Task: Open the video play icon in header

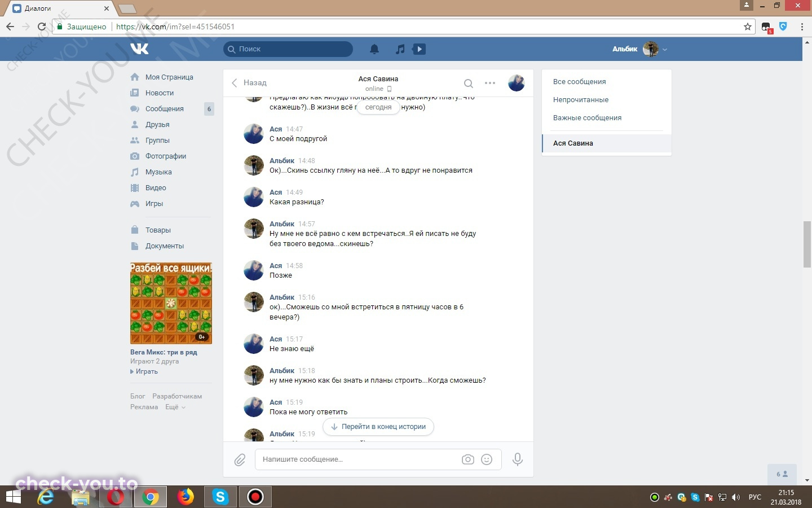Action: (419, 49)
